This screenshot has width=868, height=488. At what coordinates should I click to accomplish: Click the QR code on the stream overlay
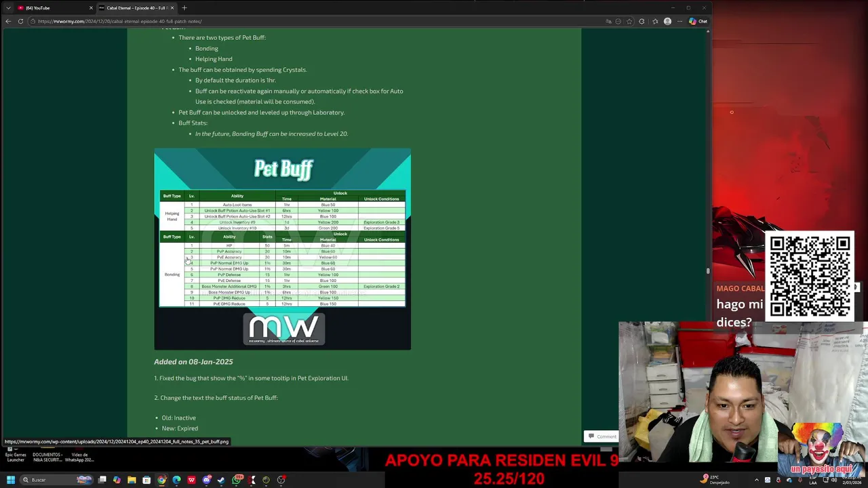pyautogui.click(x=810, y=276)
